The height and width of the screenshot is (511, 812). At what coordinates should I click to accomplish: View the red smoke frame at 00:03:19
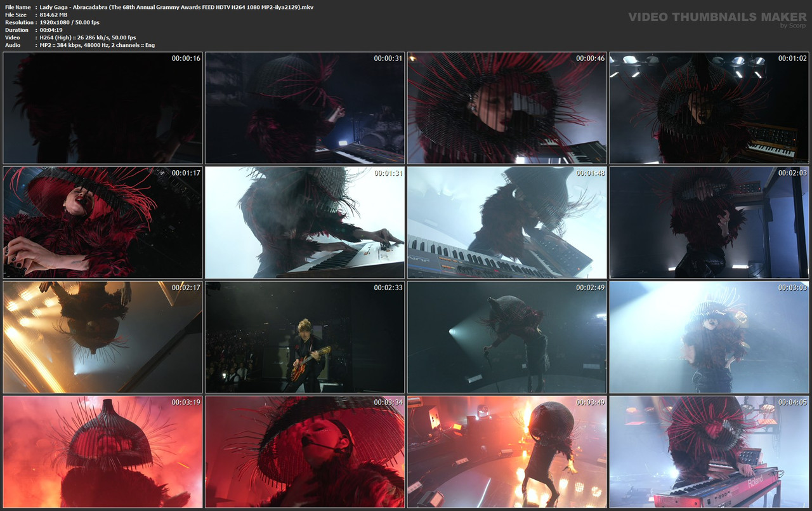103,452
